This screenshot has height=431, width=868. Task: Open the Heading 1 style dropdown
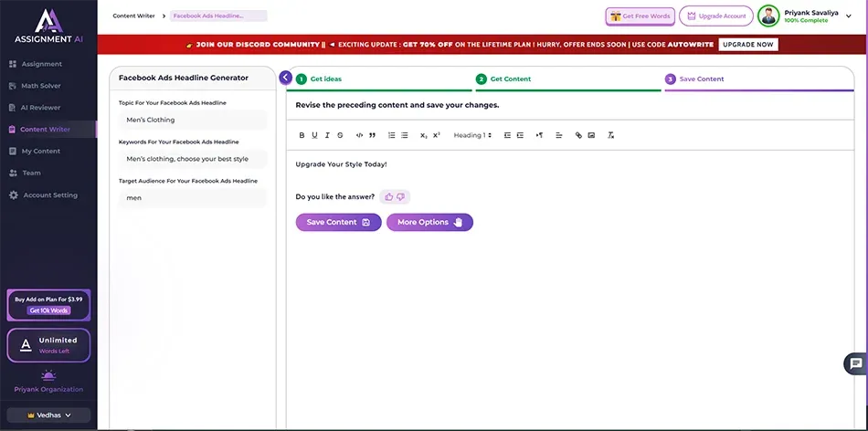[x=472, y=135]
